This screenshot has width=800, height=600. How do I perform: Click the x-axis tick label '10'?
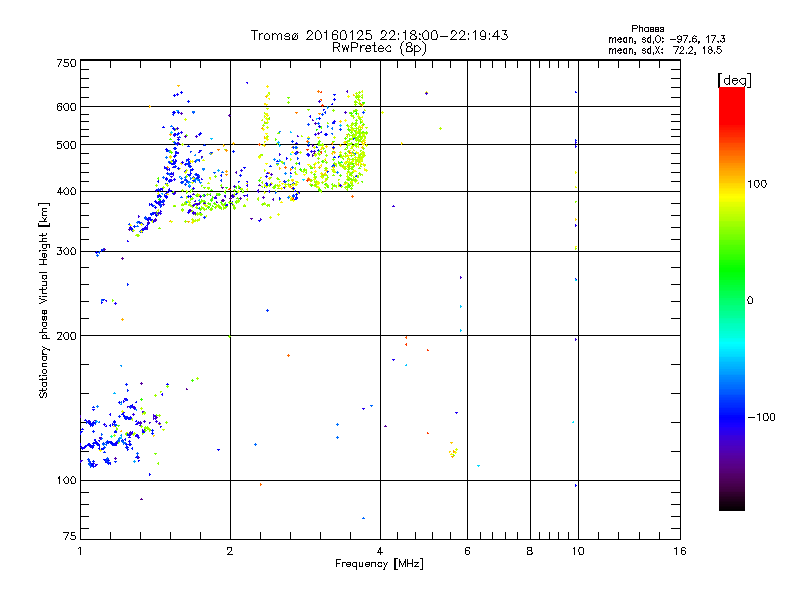point(578,551)
